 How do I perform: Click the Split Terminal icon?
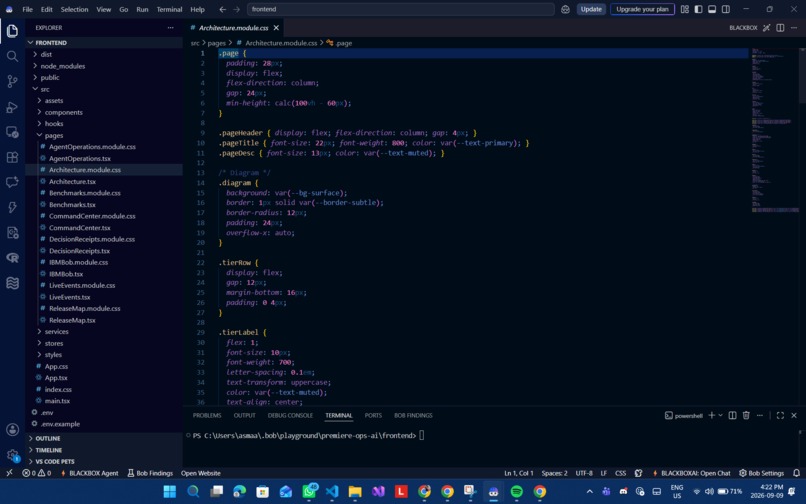[732, 415]
